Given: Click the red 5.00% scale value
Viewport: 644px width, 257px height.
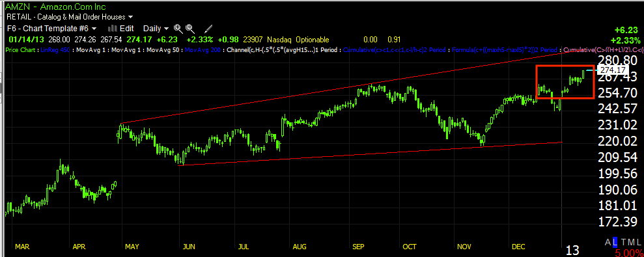Looking at the screenshot, I should click(629, 252).
